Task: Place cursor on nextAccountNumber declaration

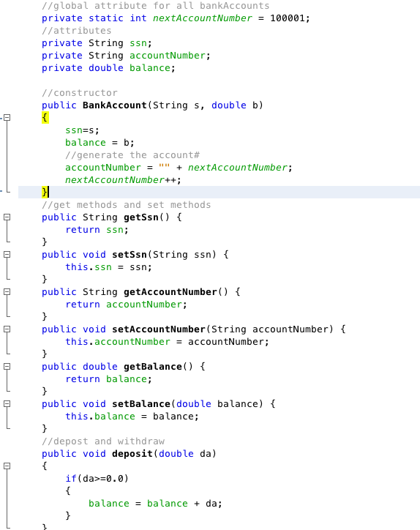Action: [203, 18]
